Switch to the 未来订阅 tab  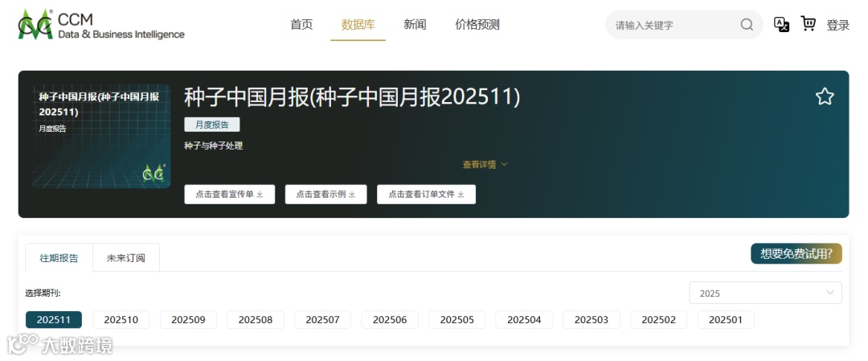[126, 257]
